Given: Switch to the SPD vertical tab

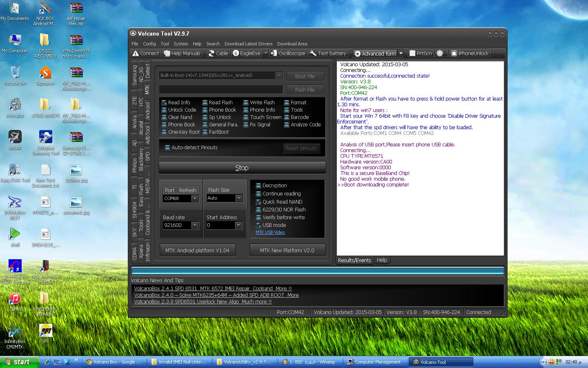Looking at the screenshot, I should (x=147, y=156).
